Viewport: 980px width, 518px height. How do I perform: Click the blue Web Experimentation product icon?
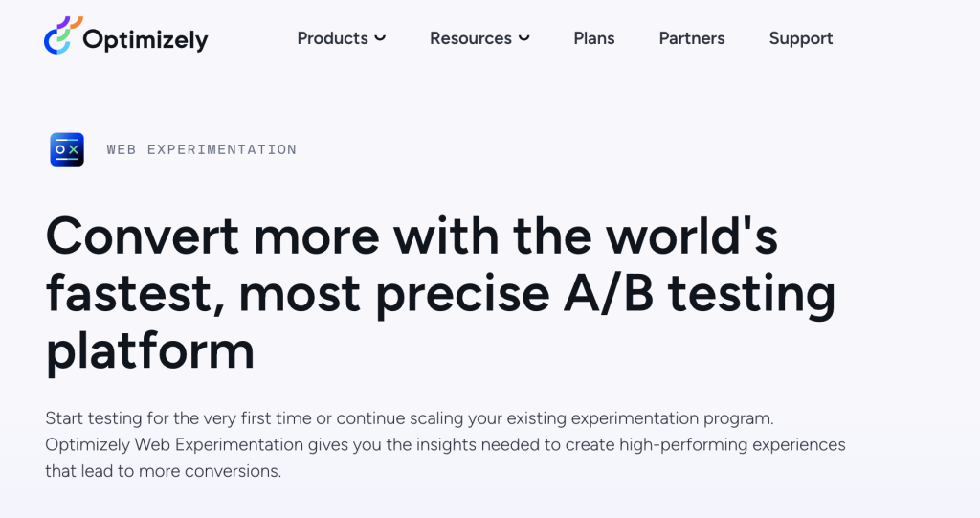[67, 149]
